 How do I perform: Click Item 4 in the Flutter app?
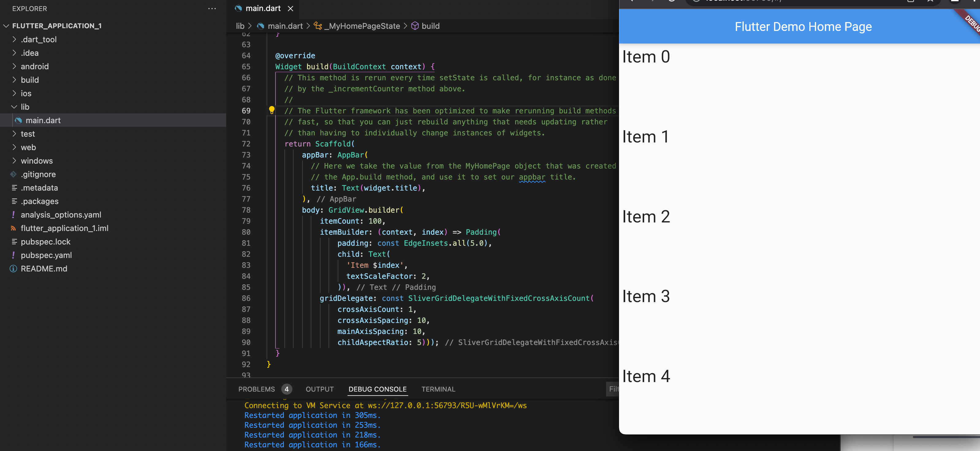pos(646,376)
